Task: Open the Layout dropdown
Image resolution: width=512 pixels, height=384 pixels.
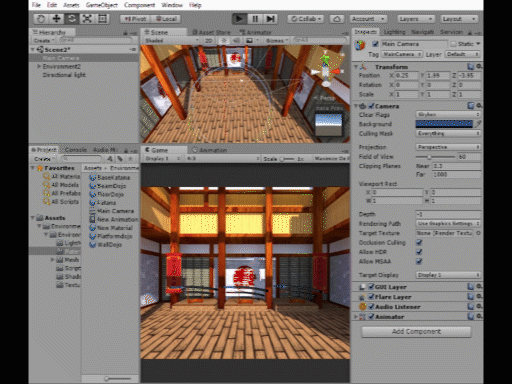Action: pos(459,19)
